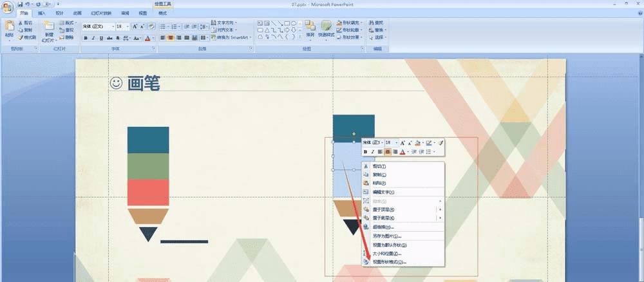644x282 pixels.
Task: Increase list indent level in ribbon
Action: [x=193, y=26]
